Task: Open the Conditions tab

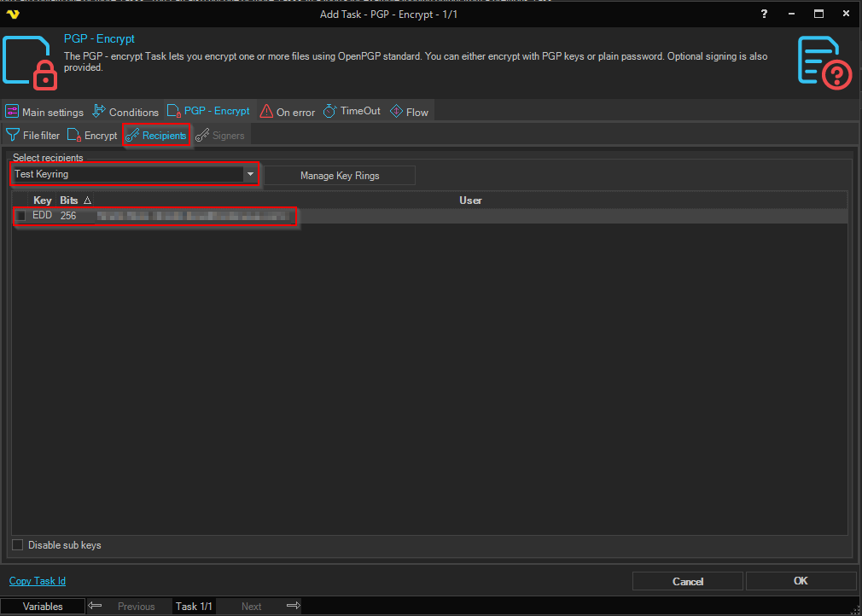Action: (x=125, y=112)
